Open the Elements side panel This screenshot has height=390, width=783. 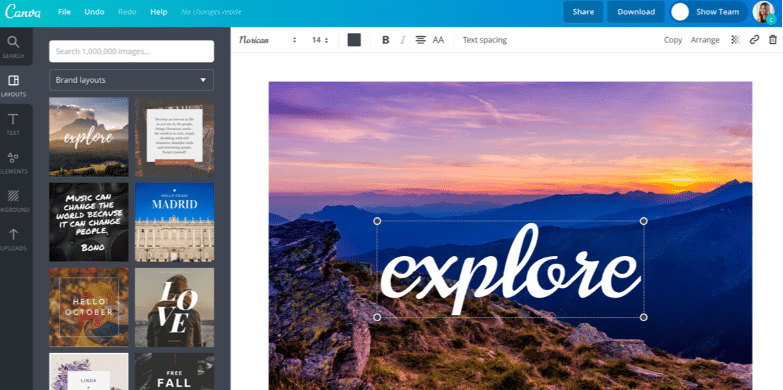click(13, 162)
